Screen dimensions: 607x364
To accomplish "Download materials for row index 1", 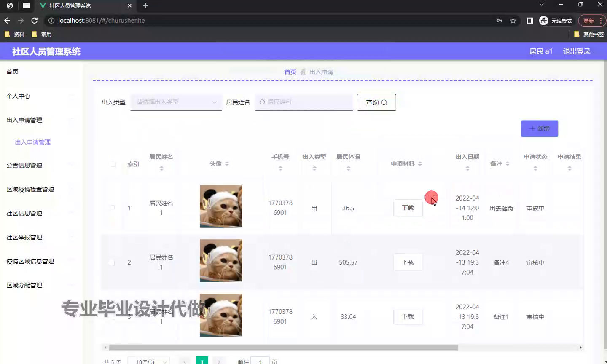I will tap(408, 208).
